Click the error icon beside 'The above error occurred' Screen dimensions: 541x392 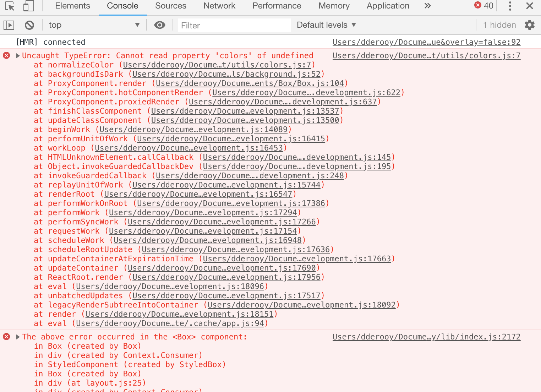(x=6, y=337)
